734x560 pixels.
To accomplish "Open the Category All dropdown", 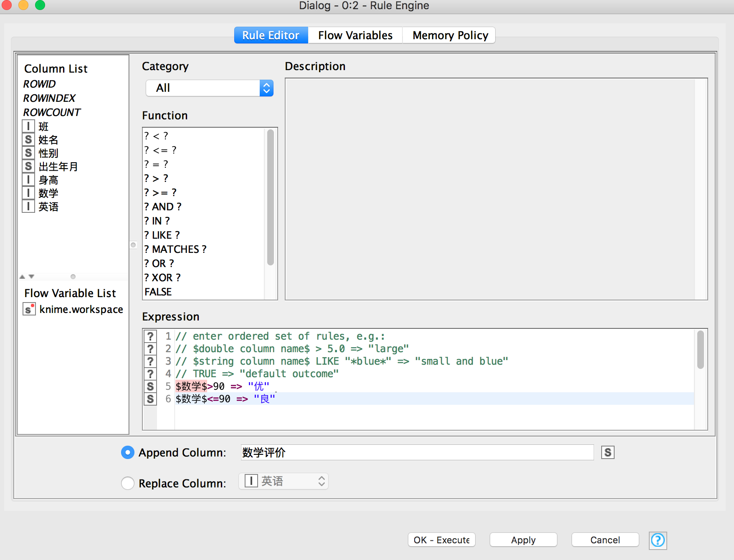I will 210,88.
